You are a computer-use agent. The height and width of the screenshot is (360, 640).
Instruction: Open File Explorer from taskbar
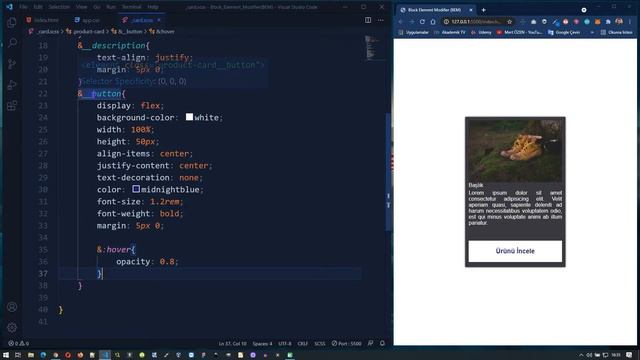tap(31, 355)
